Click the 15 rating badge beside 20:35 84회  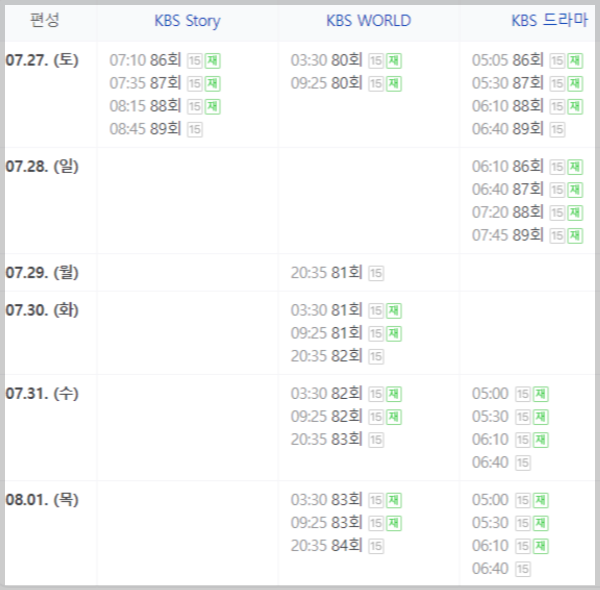coord(376,546)
